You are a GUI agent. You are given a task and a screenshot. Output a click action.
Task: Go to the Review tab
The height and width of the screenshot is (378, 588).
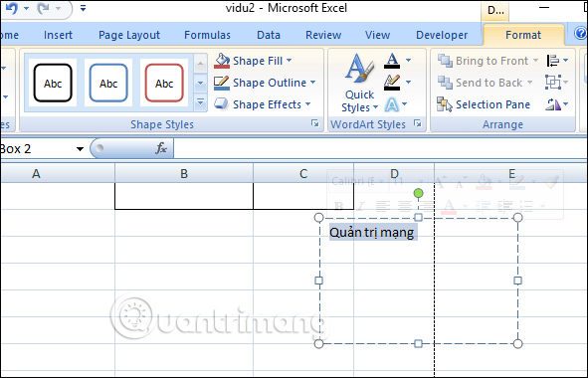tap(323, 35)
